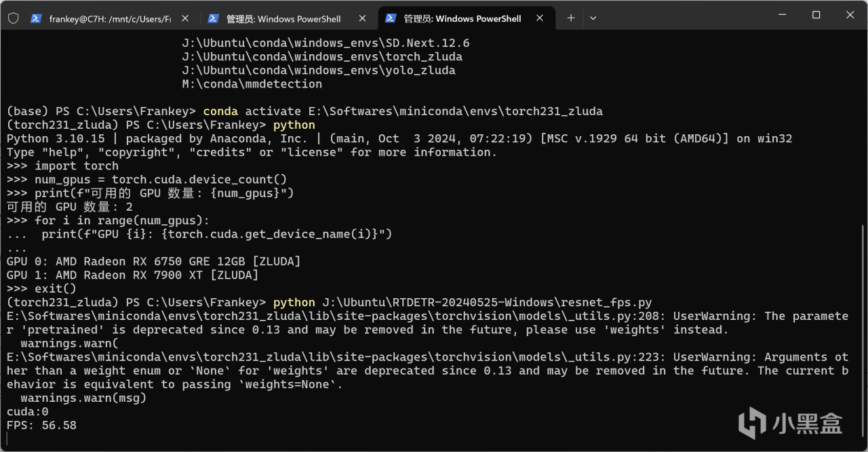
Task: Open the new-tab profile dropdown chevron
Action: 593,18
